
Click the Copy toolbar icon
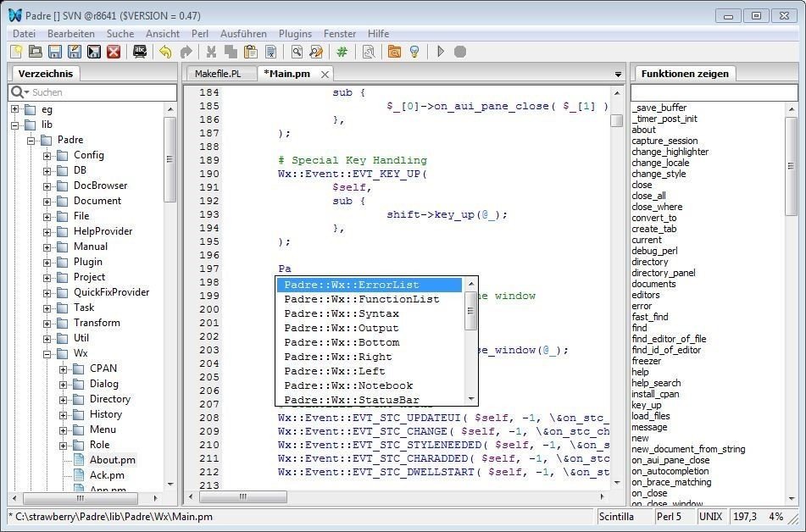231,52
